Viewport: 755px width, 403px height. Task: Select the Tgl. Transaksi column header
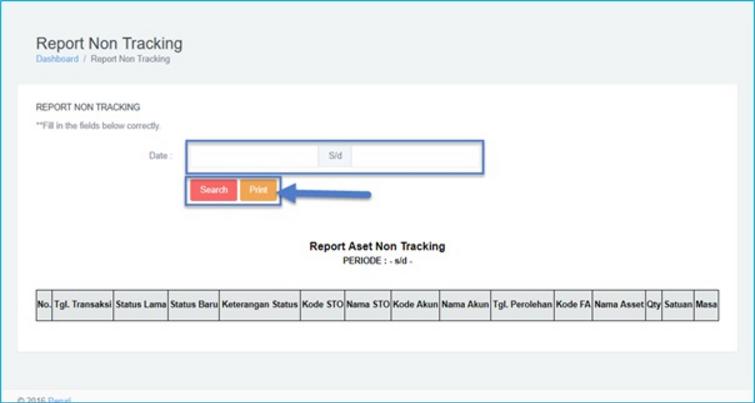click(83, 303)
